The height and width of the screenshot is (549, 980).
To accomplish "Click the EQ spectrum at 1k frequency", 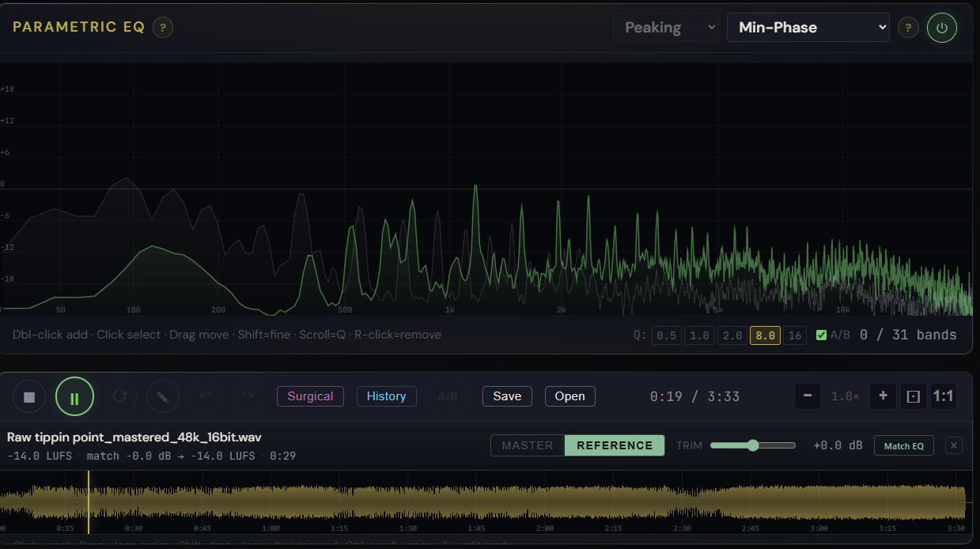I will (x=449, y=190).
